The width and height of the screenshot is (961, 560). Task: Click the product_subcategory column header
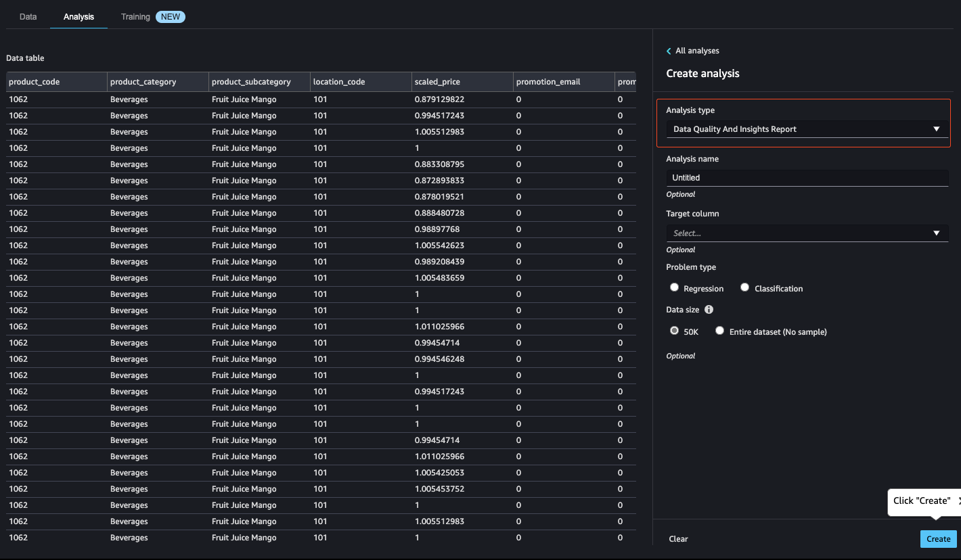[x=260, y=82]
